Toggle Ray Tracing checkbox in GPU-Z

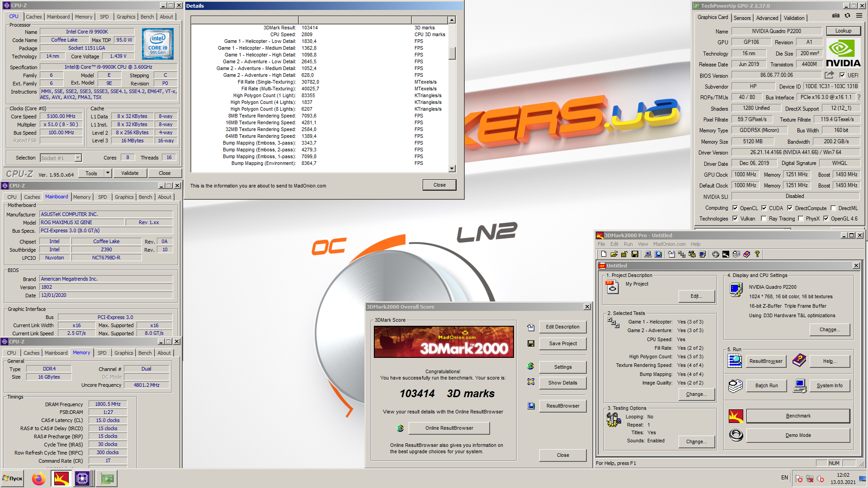point(764,219)
